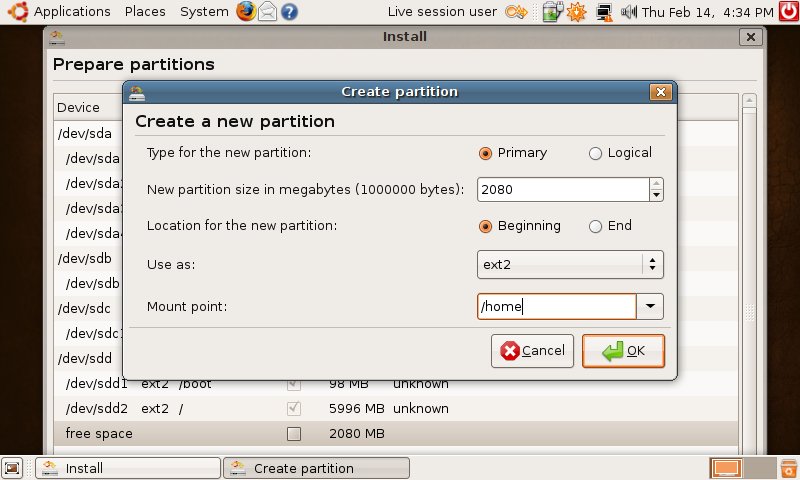Confirm with the OK button
This screenshot has width=800, height=480.
click(x=623, y=350)
